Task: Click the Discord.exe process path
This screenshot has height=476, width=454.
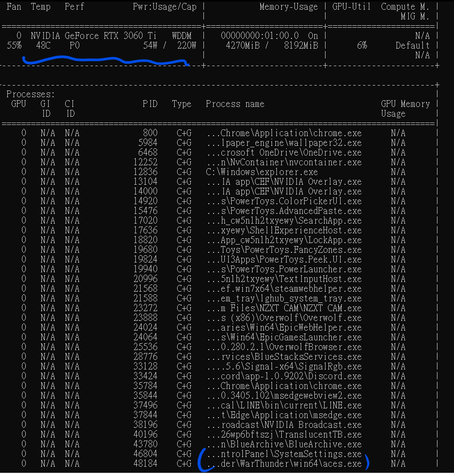Action: pyautogui.click(x=284, y=376)
